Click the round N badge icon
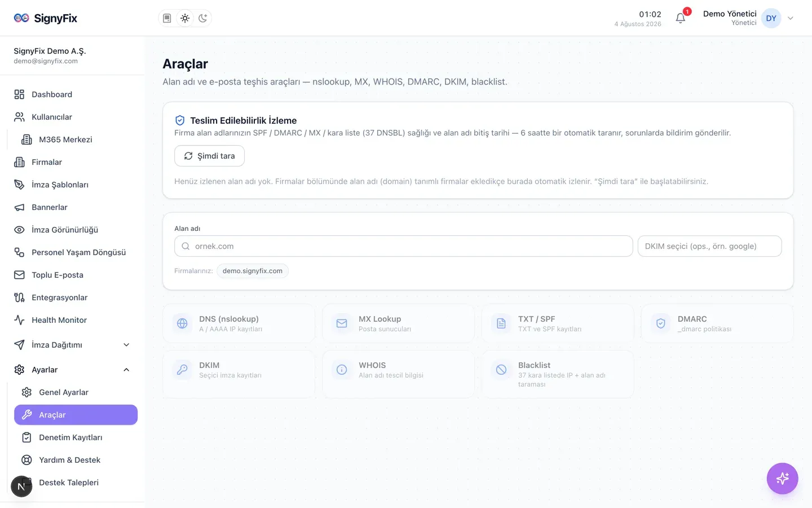Screen dimensions: 812x508 [21, 487]
